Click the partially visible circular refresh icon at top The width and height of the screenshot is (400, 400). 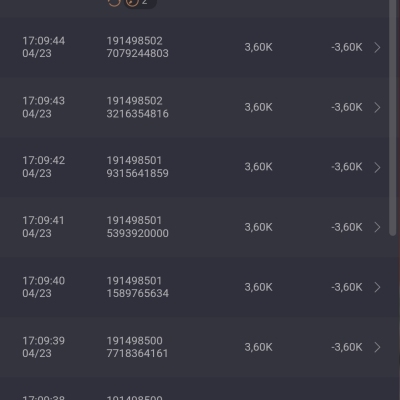(x=114, y=3)
